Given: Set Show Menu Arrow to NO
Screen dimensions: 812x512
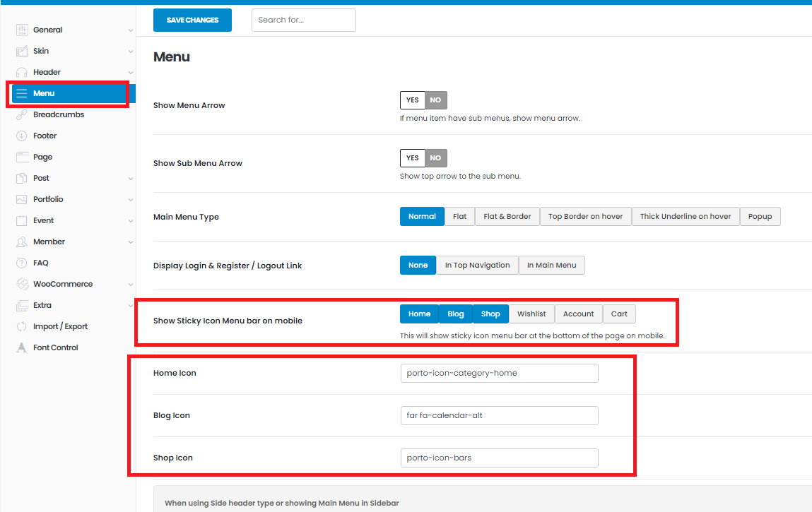Looking at the screenshot, I should coord(435,100).
